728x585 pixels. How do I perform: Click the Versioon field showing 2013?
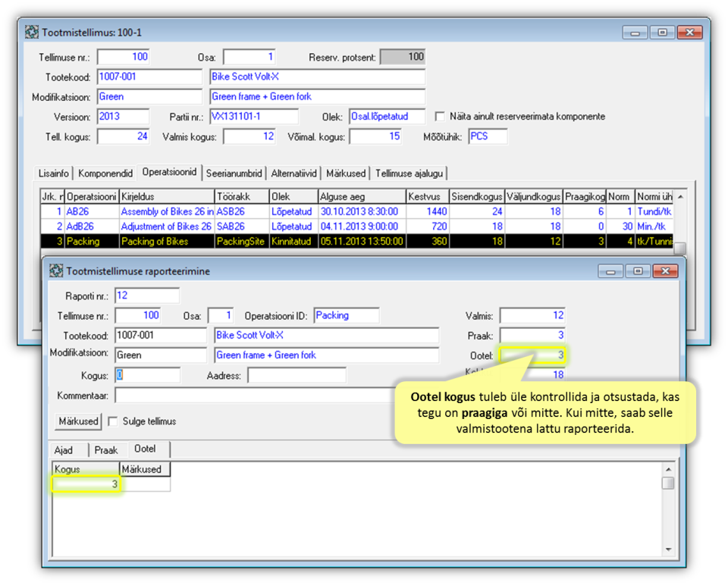[x=123, y=117]
